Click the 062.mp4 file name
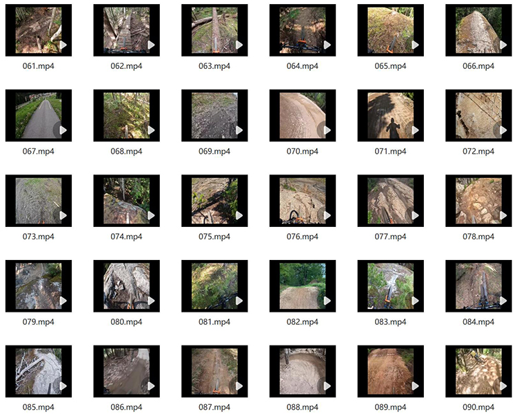Image resolution: width=517 pixels, height=420 pixels. pyautogui.click(x=127, y=66)
